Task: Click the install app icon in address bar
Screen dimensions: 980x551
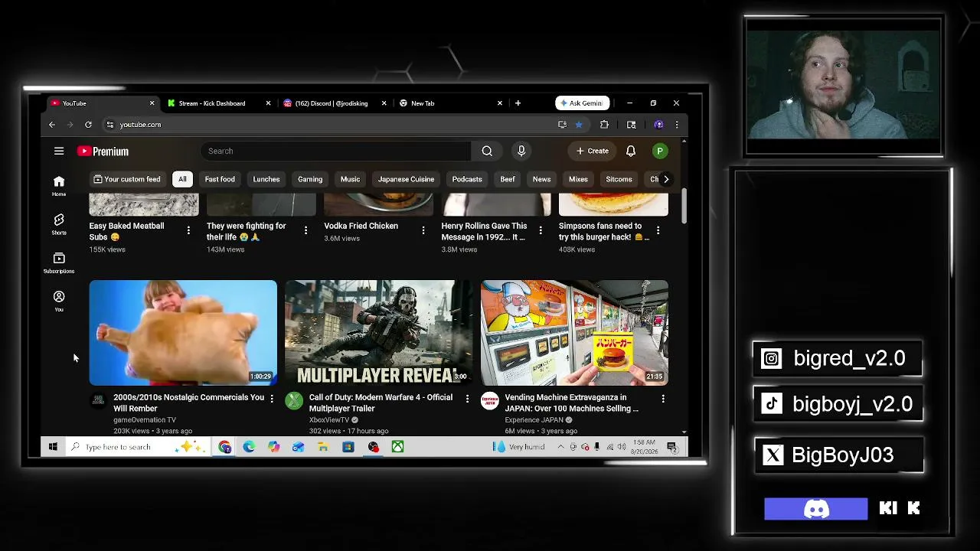Action: pyautogui.click(x=562, y=125)
